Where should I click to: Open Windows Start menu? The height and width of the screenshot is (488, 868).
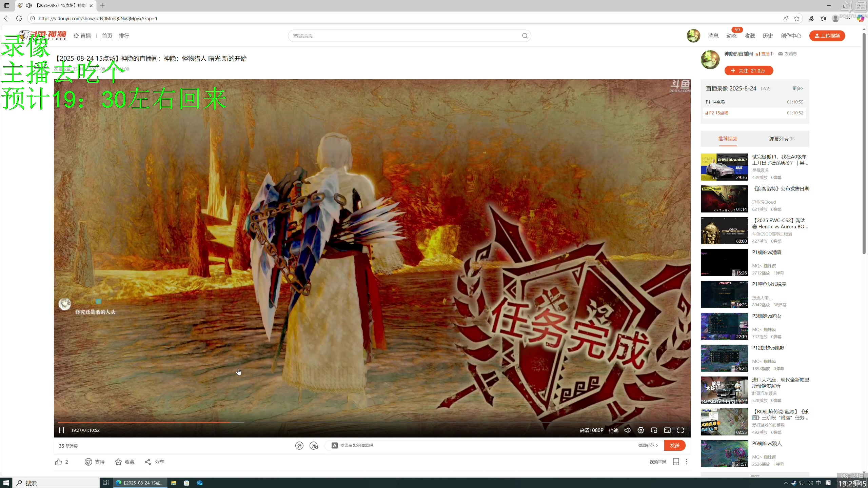pos(6,483)
